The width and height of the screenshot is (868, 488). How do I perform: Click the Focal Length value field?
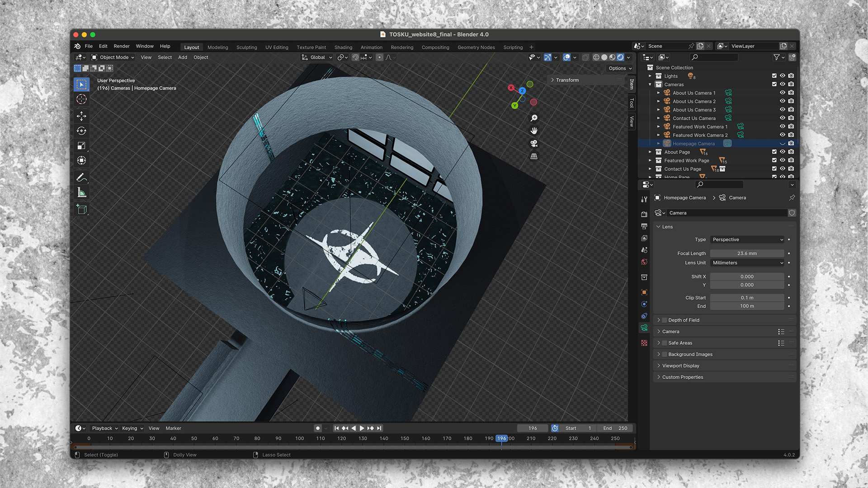pyautogui.click(x=747, y=253)
